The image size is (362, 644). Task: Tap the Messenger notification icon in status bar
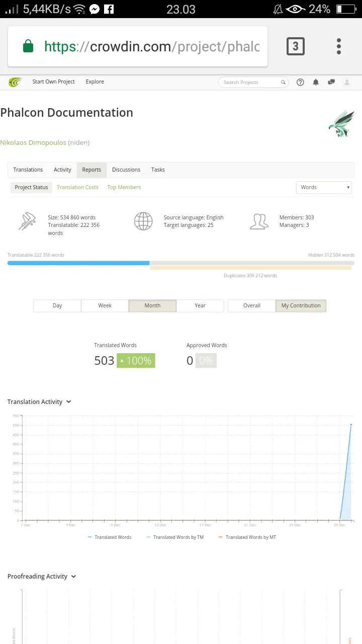pyautogui.click(x=94, y=9)
